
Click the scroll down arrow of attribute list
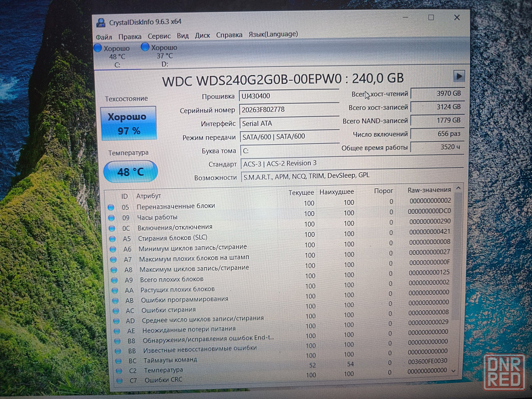tap(454, 371)
